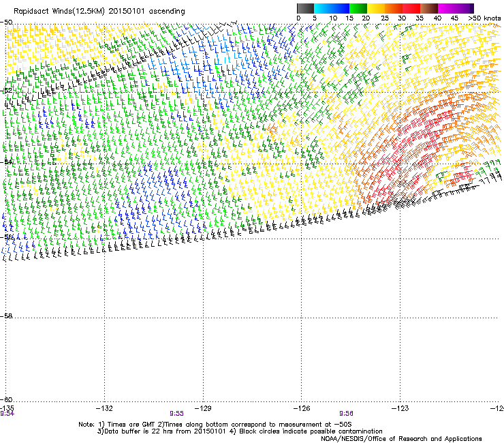
Task: Click the '-135' longitude axis label
Action: (7, 408)
